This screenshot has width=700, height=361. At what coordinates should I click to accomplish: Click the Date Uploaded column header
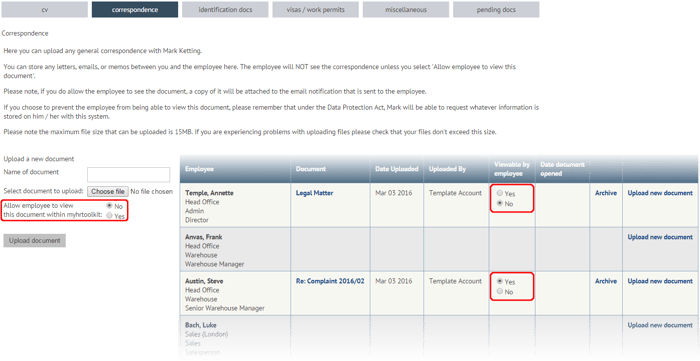pyautogui.click(x=396, y=169)
